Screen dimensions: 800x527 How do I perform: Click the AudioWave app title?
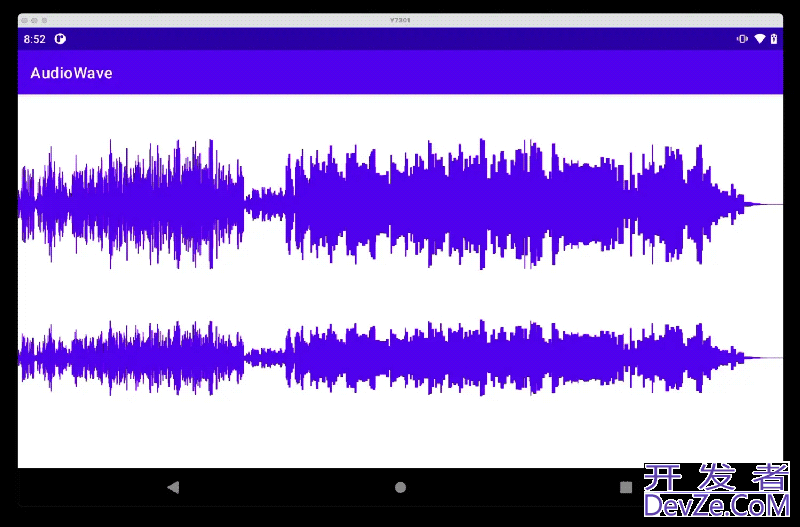pyautogui.click(x=71, y=73)
